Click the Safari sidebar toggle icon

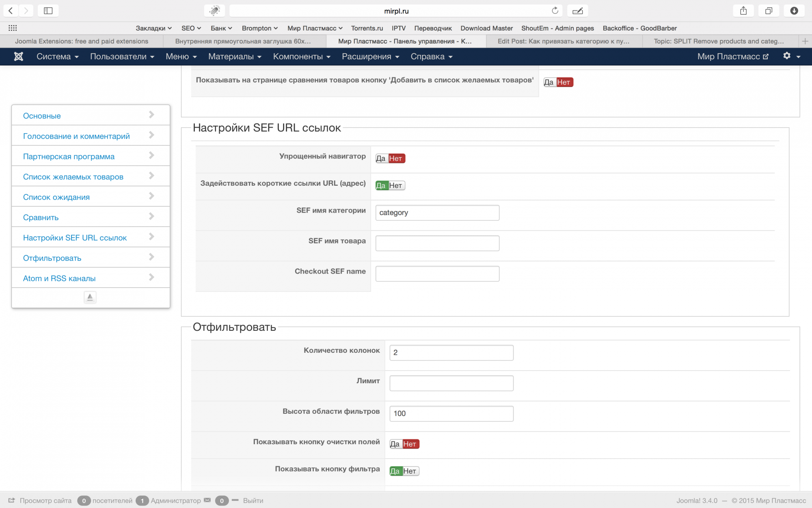[48, 11]
